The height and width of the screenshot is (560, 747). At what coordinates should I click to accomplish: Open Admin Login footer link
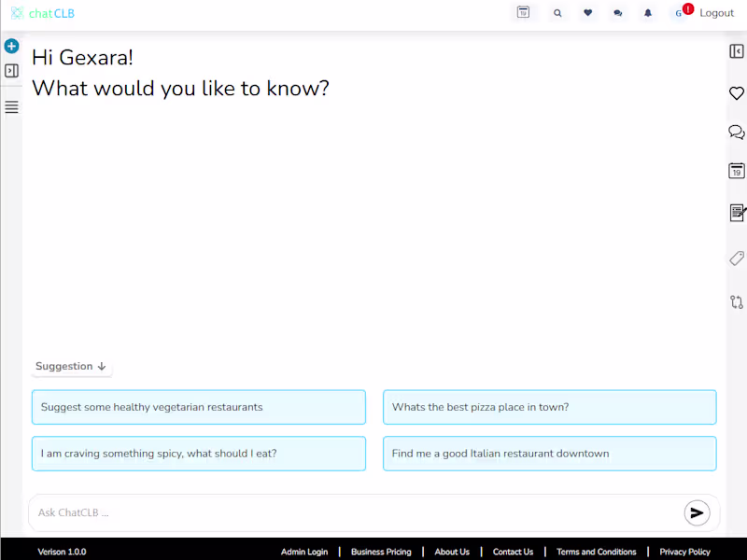304,552
